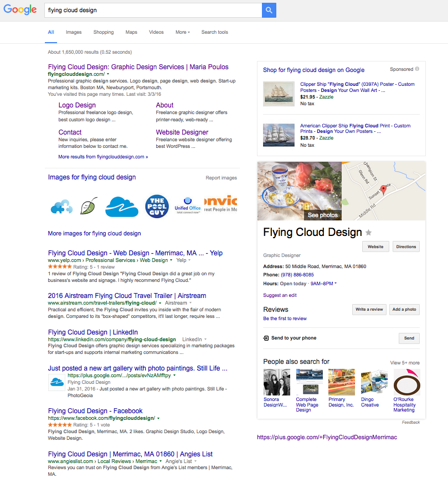The height and width of the screenshot is (483, 448).
Task: Click the search box containing flying cloud design
Action: pos(153,10)
